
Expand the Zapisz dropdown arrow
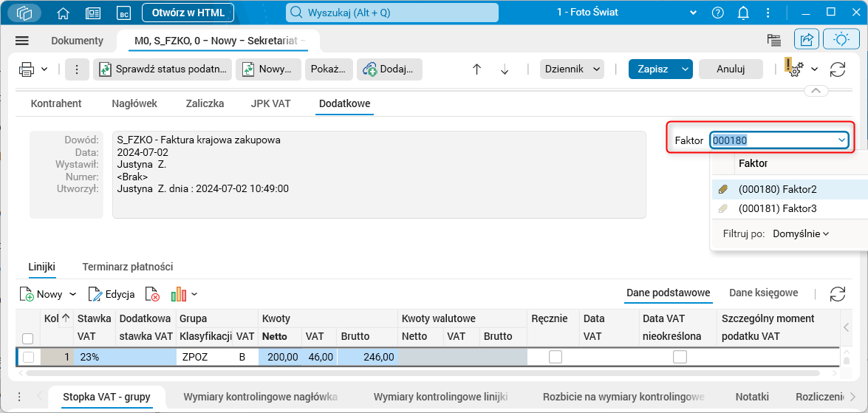686,69
